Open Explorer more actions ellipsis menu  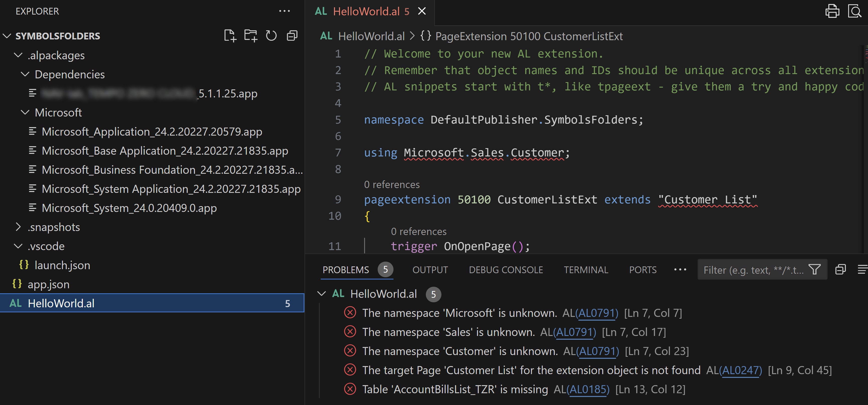[x=284, y=11]
